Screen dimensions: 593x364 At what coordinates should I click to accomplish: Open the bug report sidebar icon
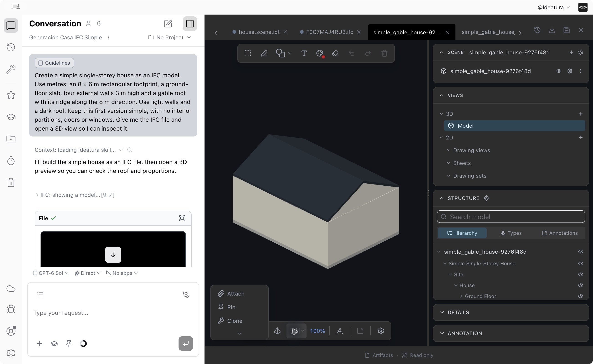pos(11,309)
